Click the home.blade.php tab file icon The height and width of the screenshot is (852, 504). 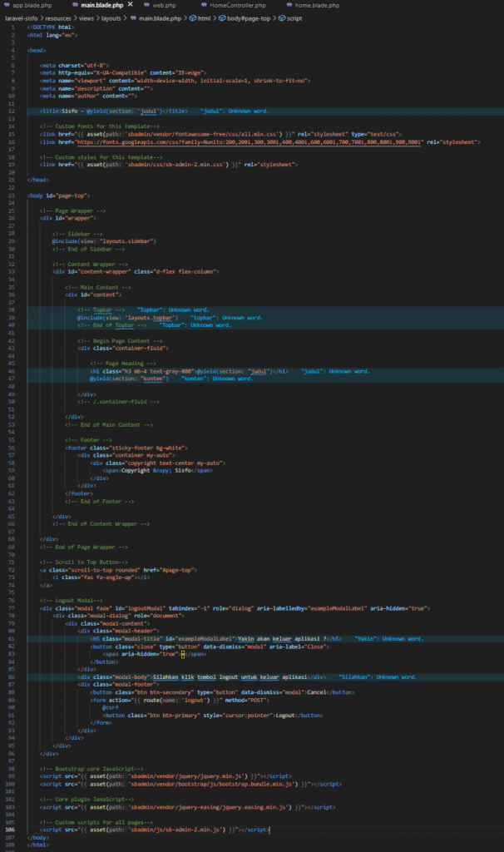click(x=288, y=5)
